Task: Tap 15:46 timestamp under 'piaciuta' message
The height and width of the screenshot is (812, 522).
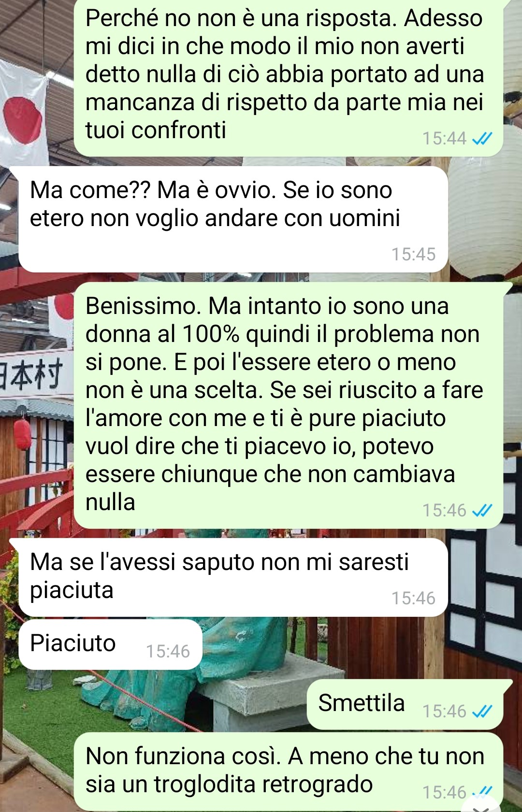Action: (x=414, y=598)
